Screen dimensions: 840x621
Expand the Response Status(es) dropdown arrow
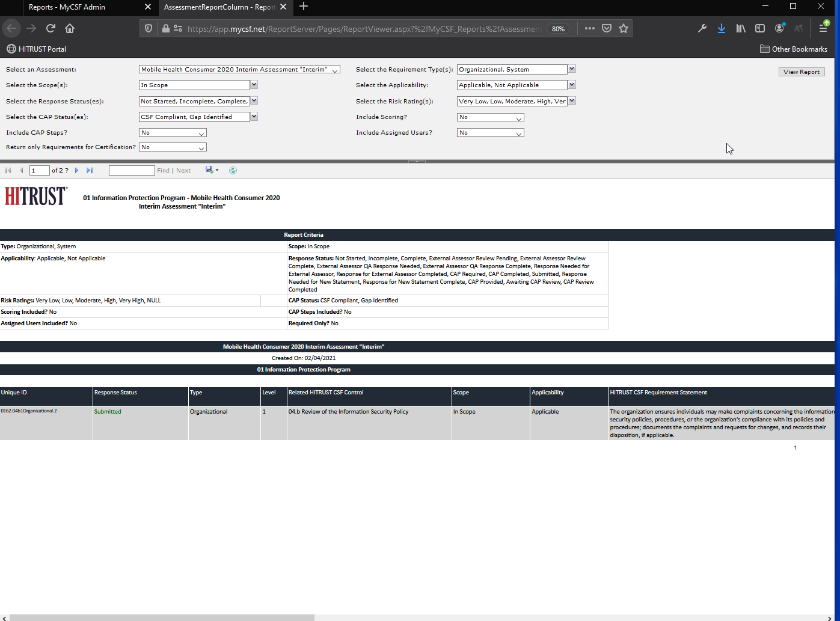coord(254,101)
